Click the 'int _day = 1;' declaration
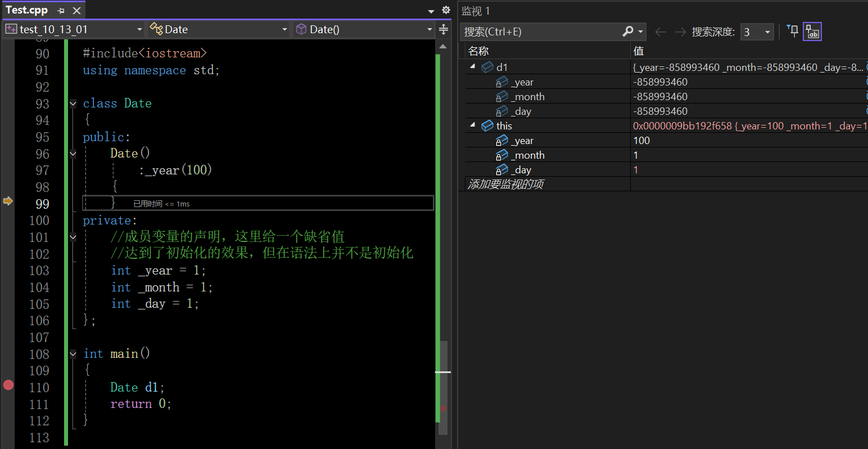This screenshot has height=449, width=868. [155, 304]
